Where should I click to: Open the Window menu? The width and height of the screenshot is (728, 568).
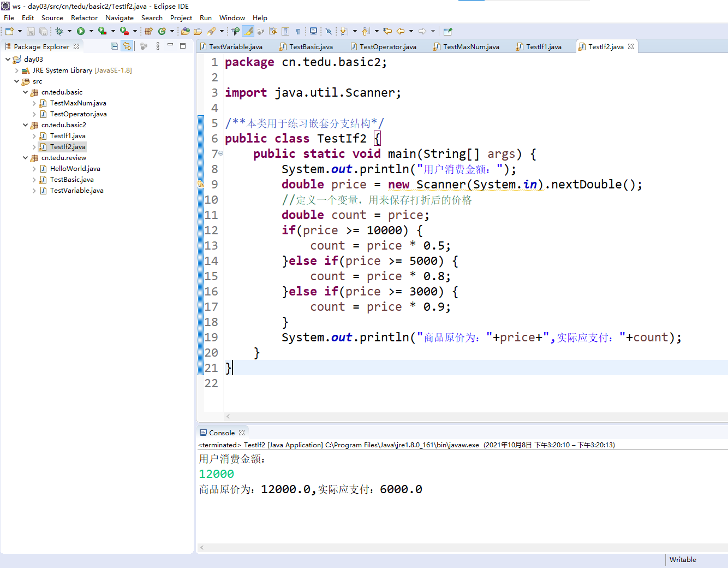(x=232, y=17)
